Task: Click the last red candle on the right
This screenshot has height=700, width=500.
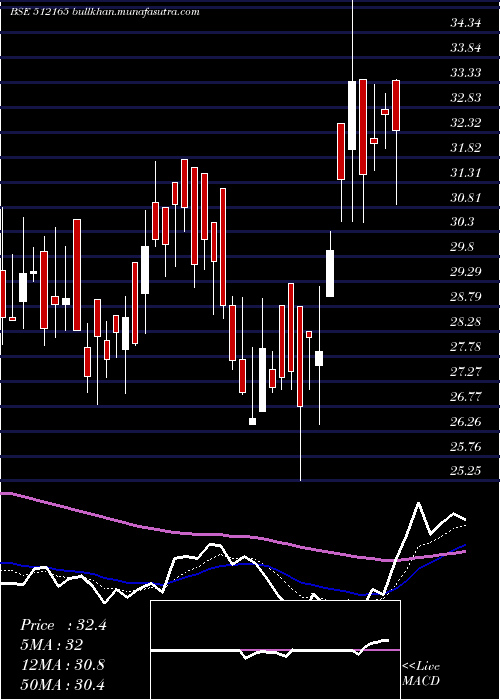Action: coord(396,105)
